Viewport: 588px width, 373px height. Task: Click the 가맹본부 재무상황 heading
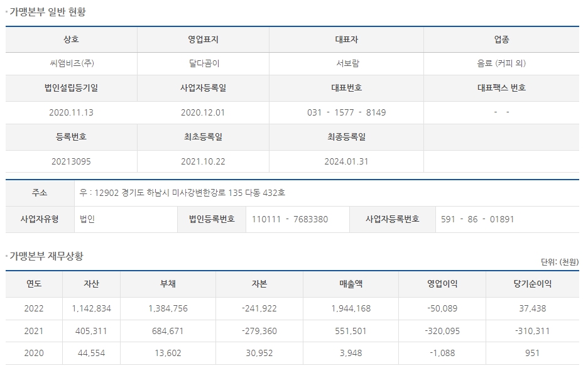46,256
